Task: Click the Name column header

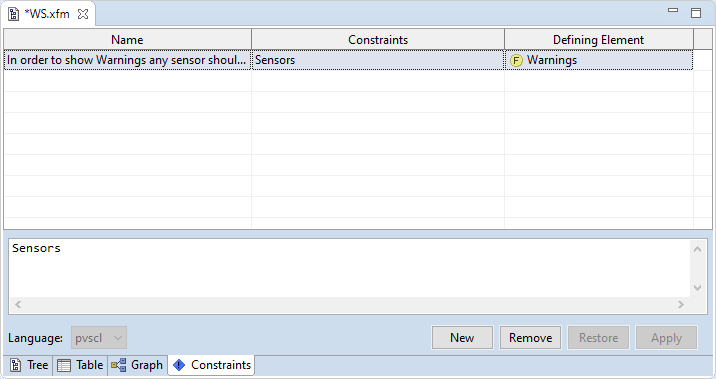Action: (127, 40)
